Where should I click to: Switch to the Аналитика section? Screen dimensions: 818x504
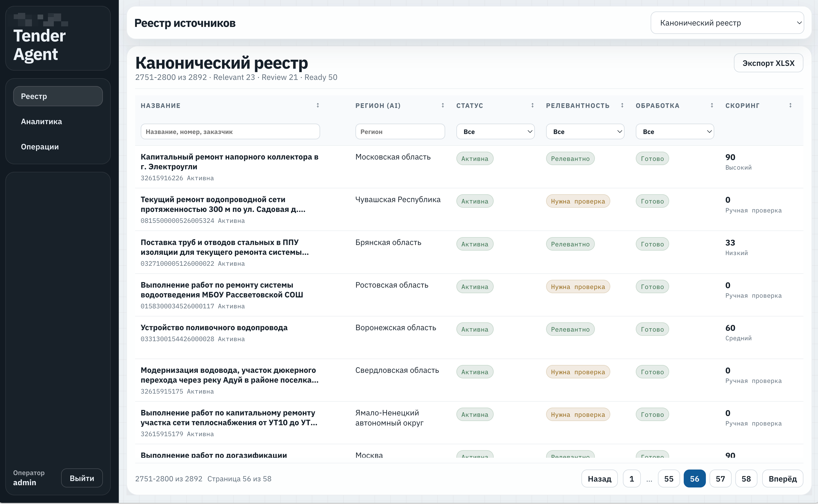pyautogui.click(x=41, y=121)
